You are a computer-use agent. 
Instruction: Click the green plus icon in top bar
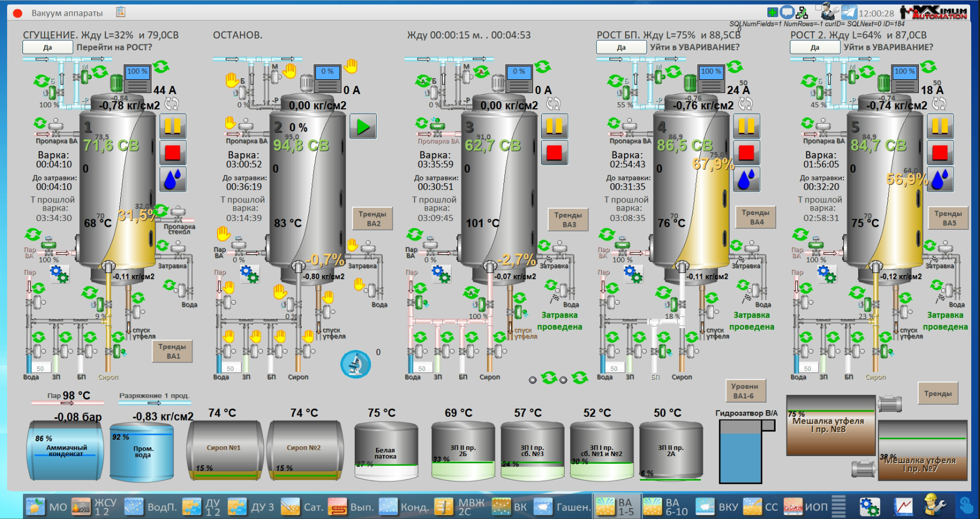point(773,12)
